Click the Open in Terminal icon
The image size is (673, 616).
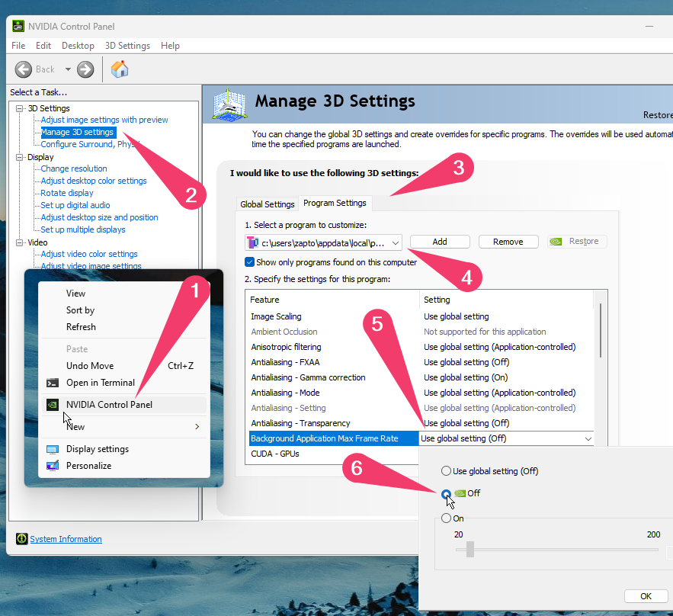[x=53, y=383]
